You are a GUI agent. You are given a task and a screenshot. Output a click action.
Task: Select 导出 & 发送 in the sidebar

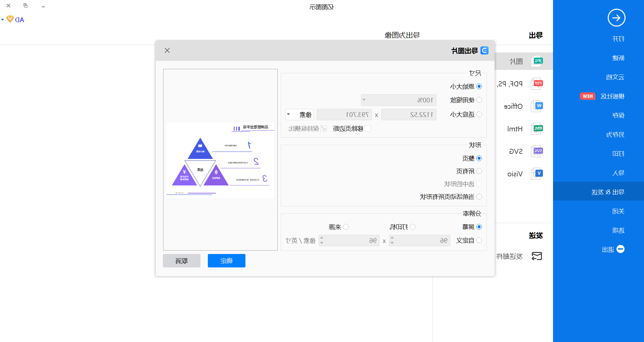(598, 192)
